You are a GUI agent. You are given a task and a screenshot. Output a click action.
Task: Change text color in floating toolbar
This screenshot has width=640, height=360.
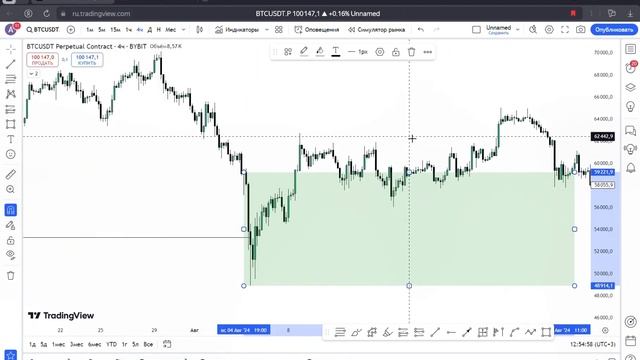[336, 52]
